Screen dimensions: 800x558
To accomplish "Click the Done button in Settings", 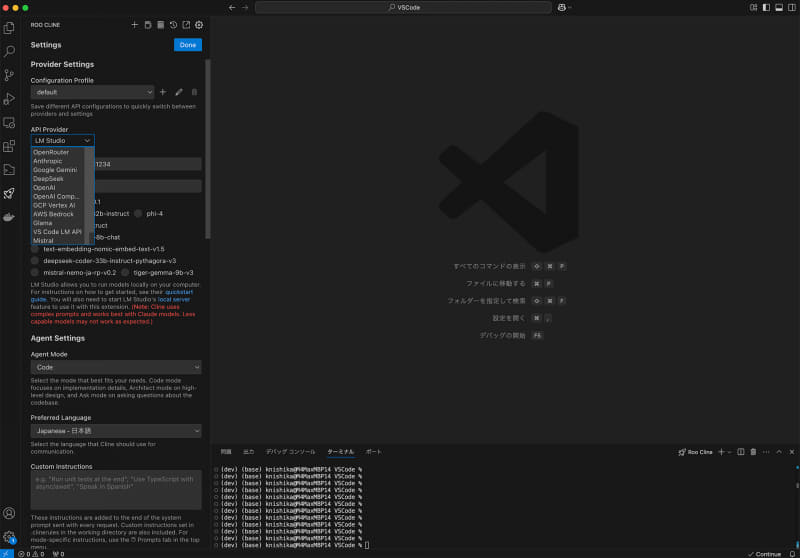I will [188, 45].
